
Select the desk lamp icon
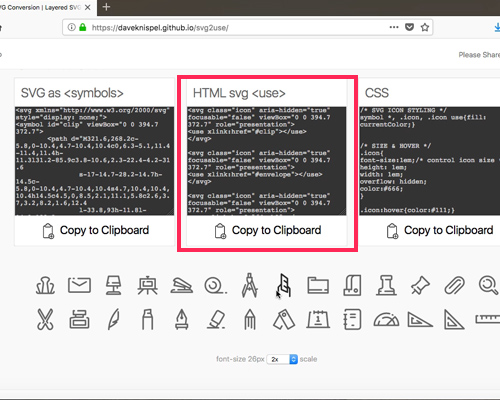pyautogui.click(x=113, y=285)
